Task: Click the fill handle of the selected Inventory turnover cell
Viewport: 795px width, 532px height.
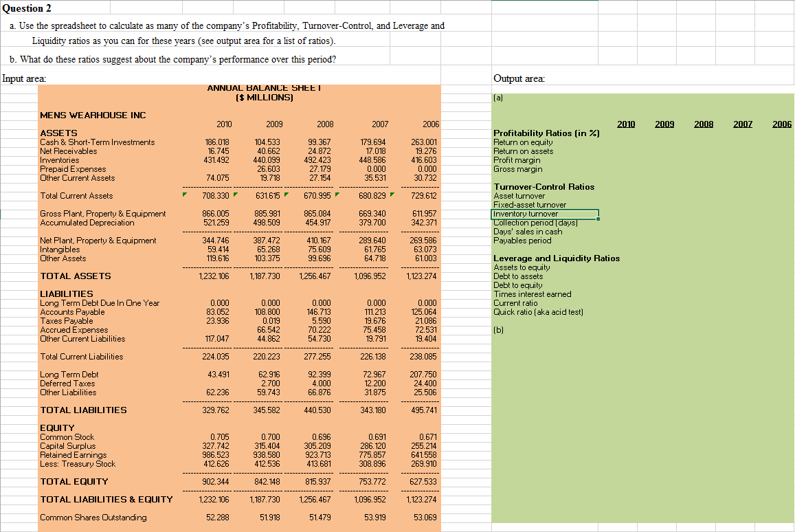Action: 598,219
